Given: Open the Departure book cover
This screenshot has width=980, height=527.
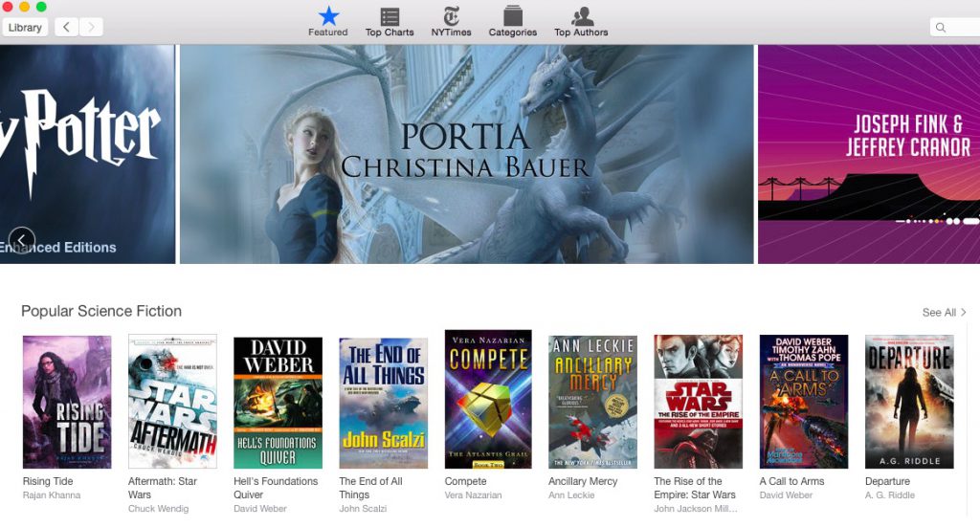Looking at the screenshot, I should [x=909, y=402].
